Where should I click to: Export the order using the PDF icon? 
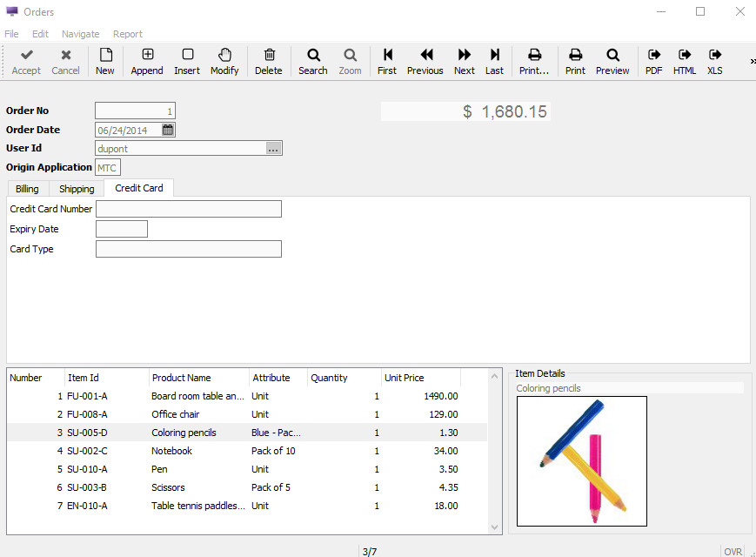[x=652, y=61]
